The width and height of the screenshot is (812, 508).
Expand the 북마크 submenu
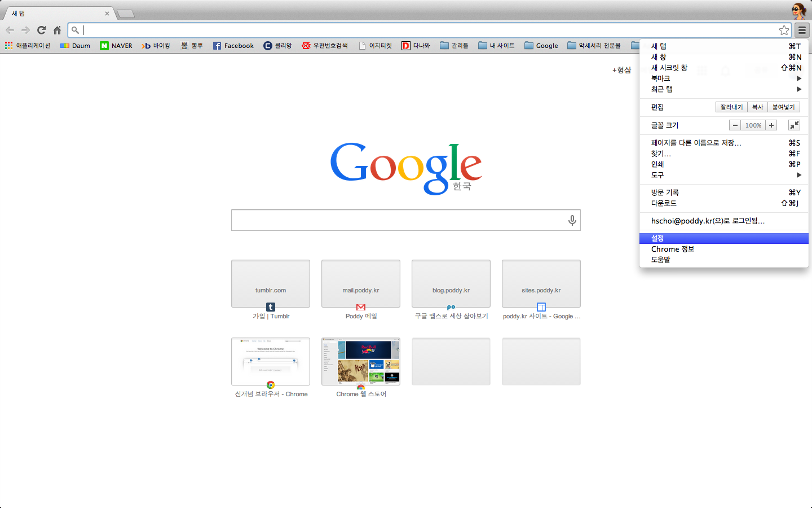tap(724, 78)
